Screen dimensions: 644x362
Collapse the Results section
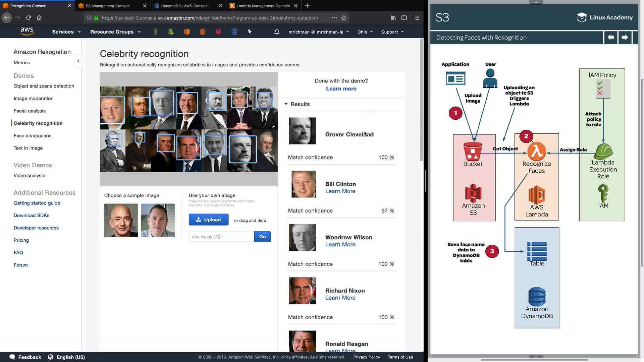pos(286,104)
